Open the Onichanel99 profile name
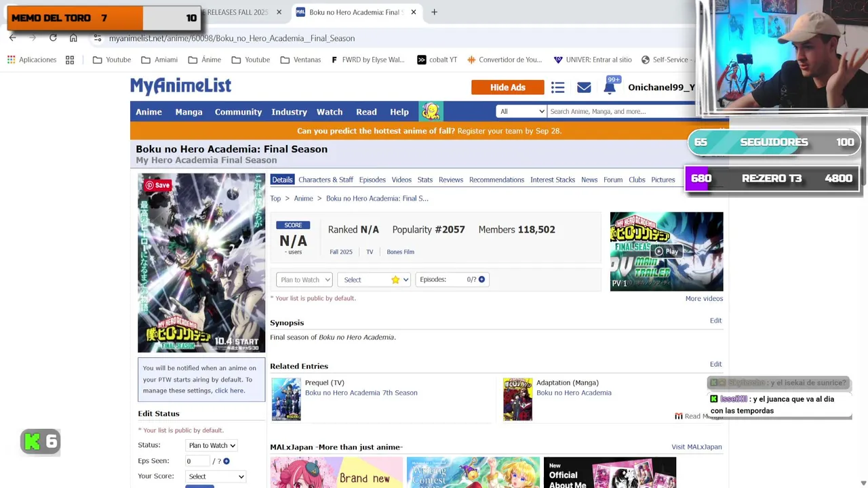 (x=661, y=87)
